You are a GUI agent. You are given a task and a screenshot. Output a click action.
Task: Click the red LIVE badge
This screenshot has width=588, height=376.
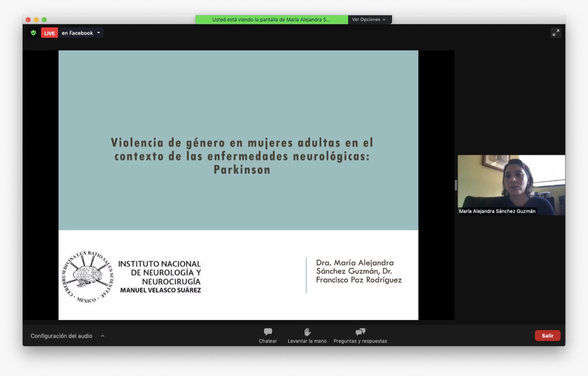pyautogui.click(x=49, y=33)
